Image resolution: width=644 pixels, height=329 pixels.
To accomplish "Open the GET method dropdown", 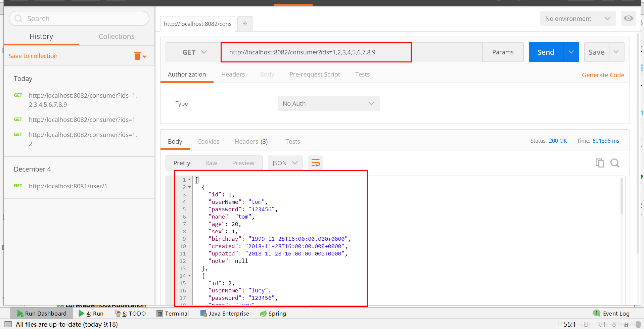I will tap(194, 52).
